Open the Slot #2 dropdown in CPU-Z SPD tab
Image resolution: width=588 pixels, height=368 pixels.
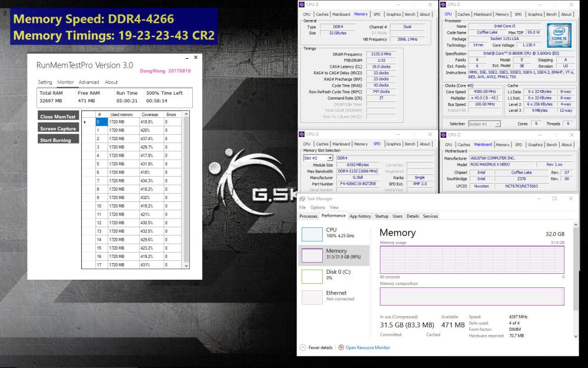coord(329,157)
